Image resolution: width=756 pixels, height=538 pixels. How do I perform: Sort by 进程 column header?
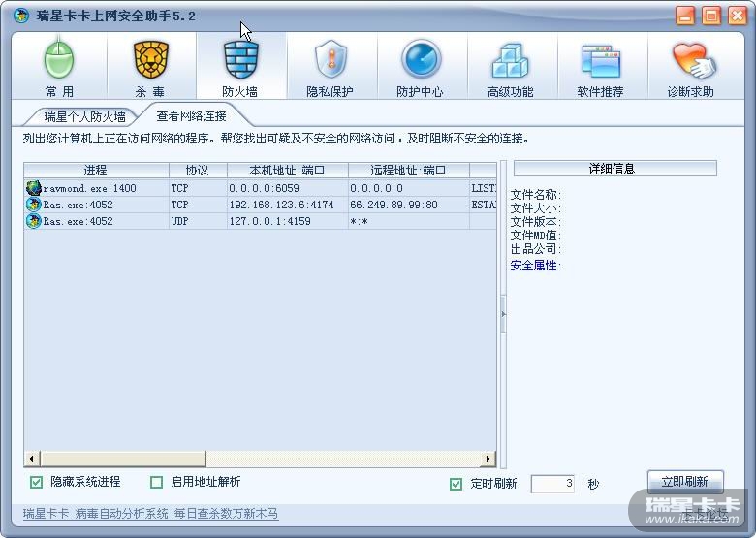96,170
